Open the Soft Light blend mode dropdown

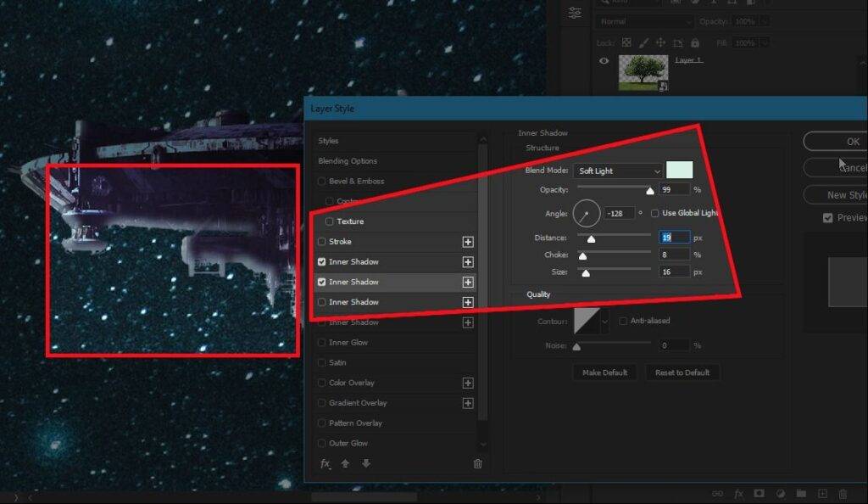pos(618,171)
